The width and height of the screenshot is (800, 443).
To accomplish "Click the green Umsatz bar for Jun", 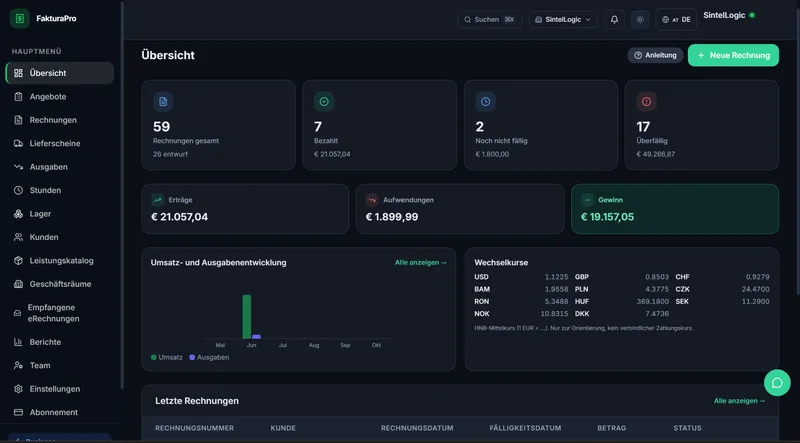I will pyautogui.click(x=246, y=316).
